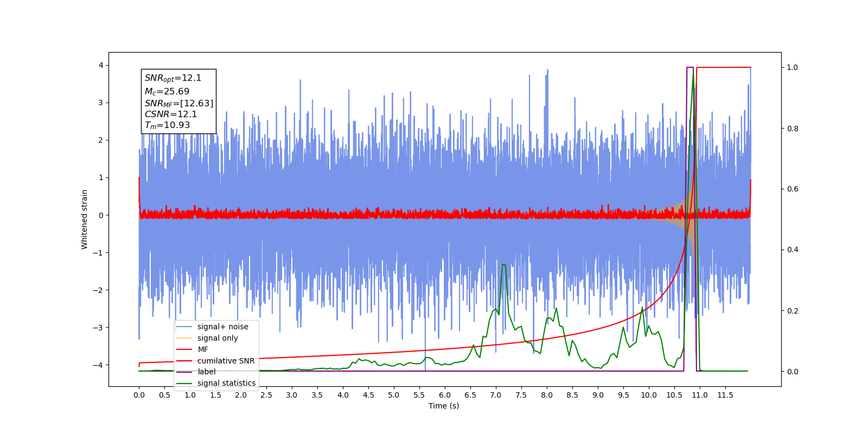Click the 3.0 tick on the time axis
This screenshot has width=868, height=434.
[292, 395]
